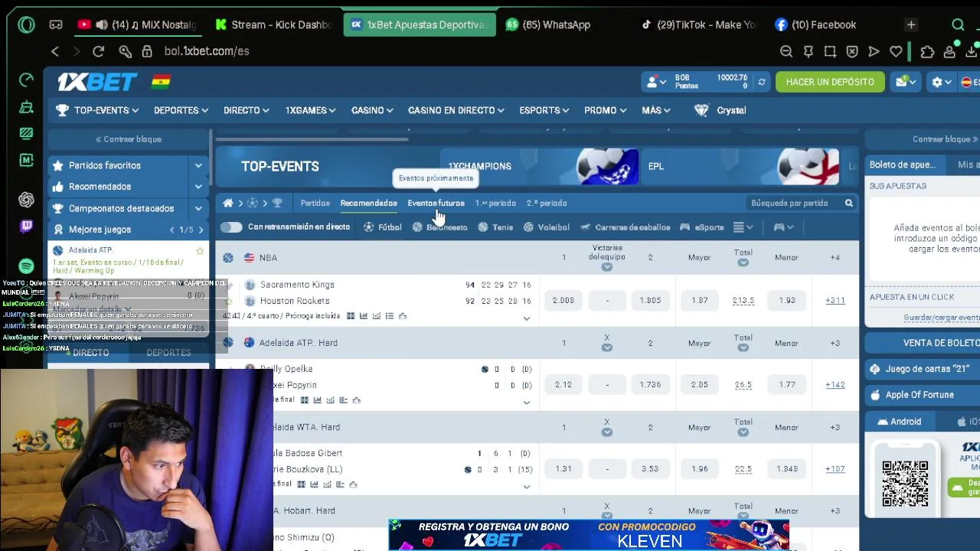Open CASINO EN DIRECTO dropdown
The width and height of the screenshot is (980, 551).
click(x=456, y=110)
